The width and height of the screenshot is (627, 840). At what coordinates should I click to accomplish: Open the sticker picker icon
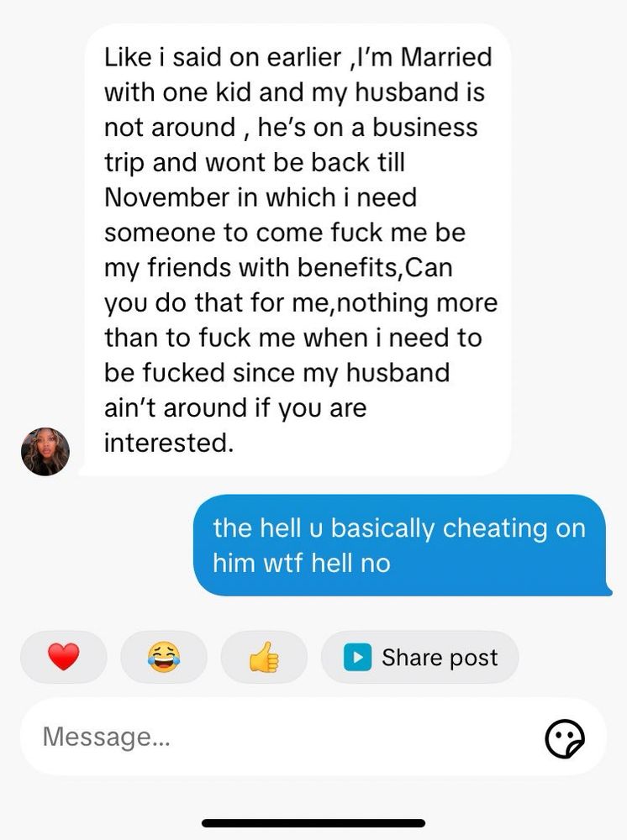pyautogui.click(x=565, y=738)
